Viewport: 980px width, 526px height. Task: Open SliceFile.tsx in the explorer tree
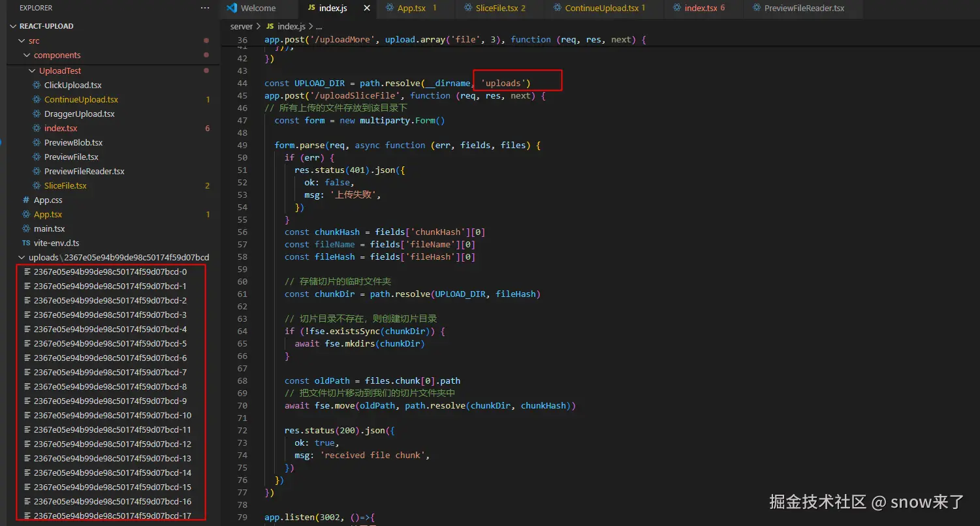(65, 185)
